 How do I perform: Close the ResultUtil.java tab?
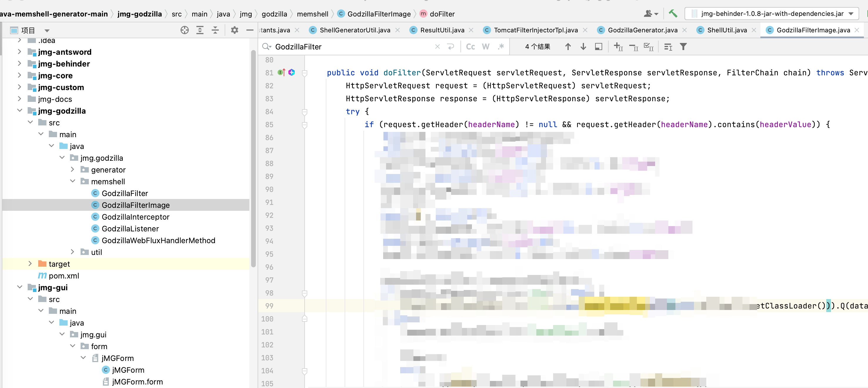click(471, 30)
